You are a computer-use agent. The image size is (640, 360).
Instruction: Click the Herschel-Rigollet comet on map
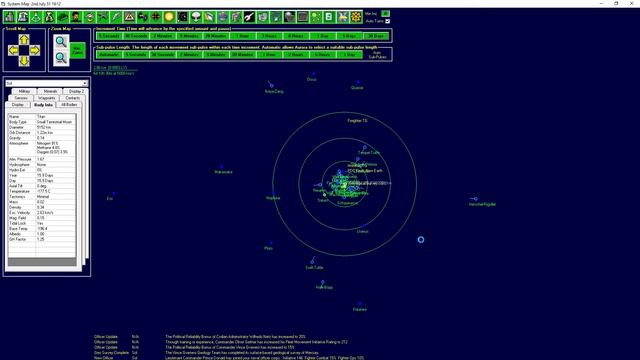[476, 199]
